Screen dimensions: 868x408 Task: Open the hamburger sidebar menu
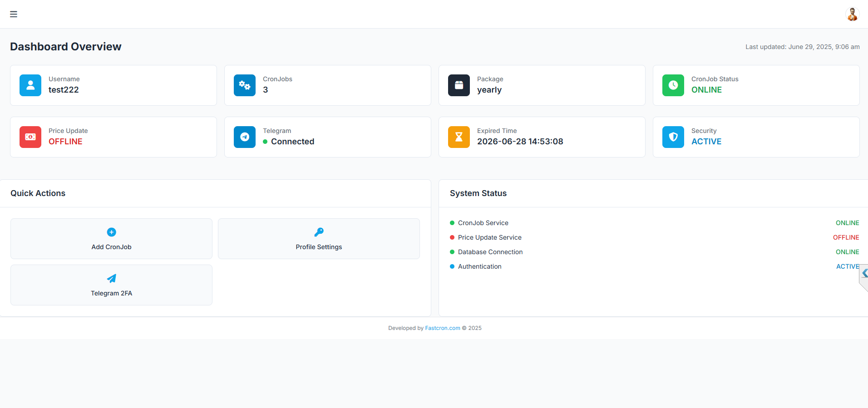[x=14, y=14]
